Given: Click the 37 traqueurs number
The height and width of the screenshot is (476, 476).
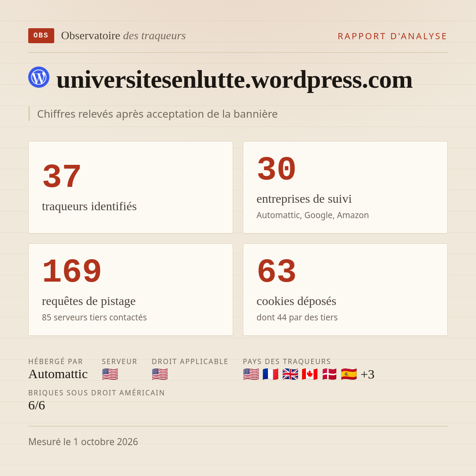Looking at the screenshot, I should (62, 176).
